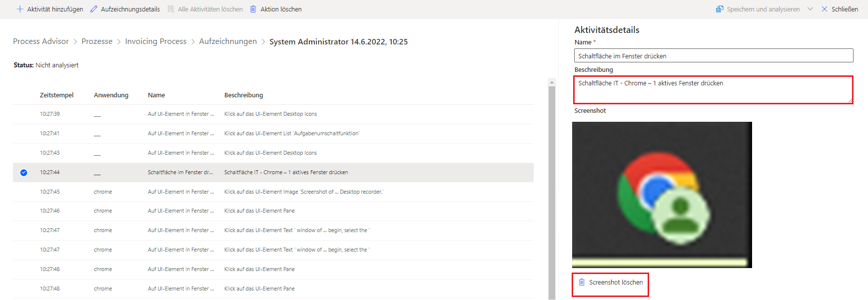Open the Process Advisor breadcrumb
The width and height of the screenshot is (868, 300).
click(x=41, y=41)
